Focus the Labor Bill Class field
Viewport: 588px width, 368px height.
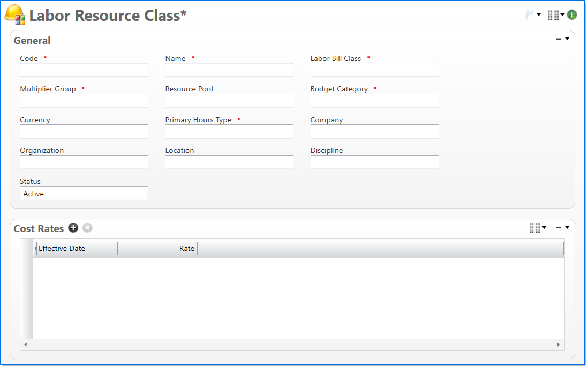coord(374,70)
